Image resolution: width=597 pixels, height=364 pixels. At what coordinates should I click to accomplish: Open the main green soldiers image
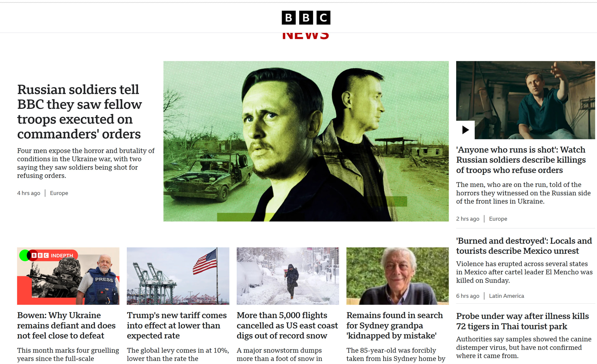point(306,141)
